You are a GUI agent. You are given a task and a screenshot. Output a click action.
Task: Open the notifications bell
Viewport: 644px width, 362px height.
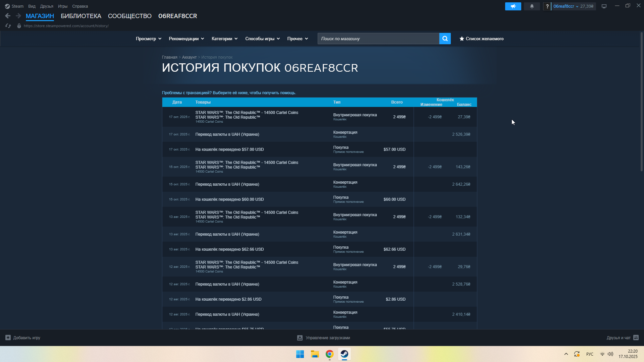(x=532, y=6)
